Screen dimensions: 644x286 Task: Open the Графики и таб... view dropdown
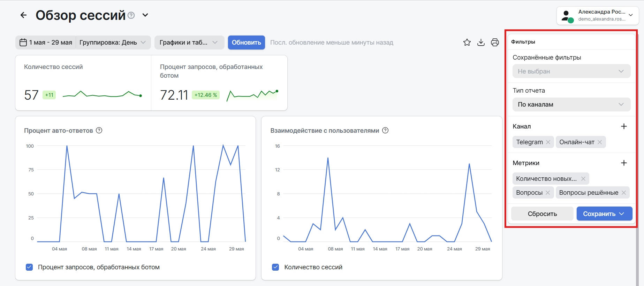[x=189, y=42]
